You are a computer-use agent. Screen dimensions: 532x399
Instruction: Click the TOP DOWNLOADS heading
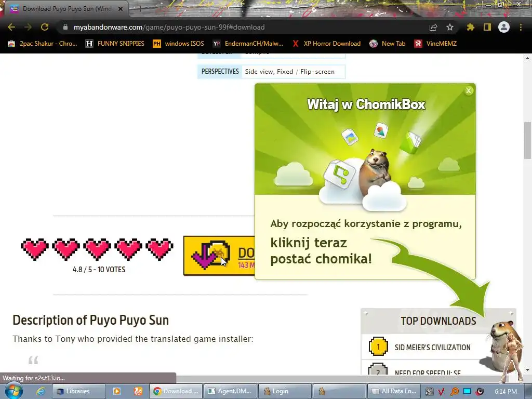click(x=438, y=321)
